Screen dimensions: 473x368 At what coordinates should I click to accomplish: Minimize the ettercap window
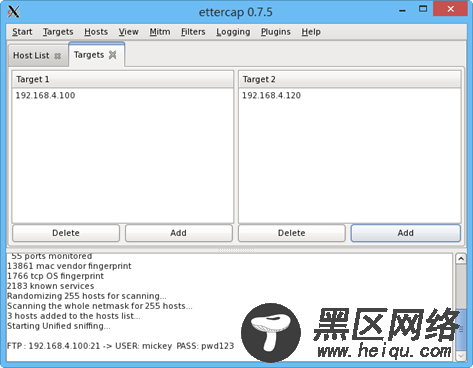click(402, 10)
